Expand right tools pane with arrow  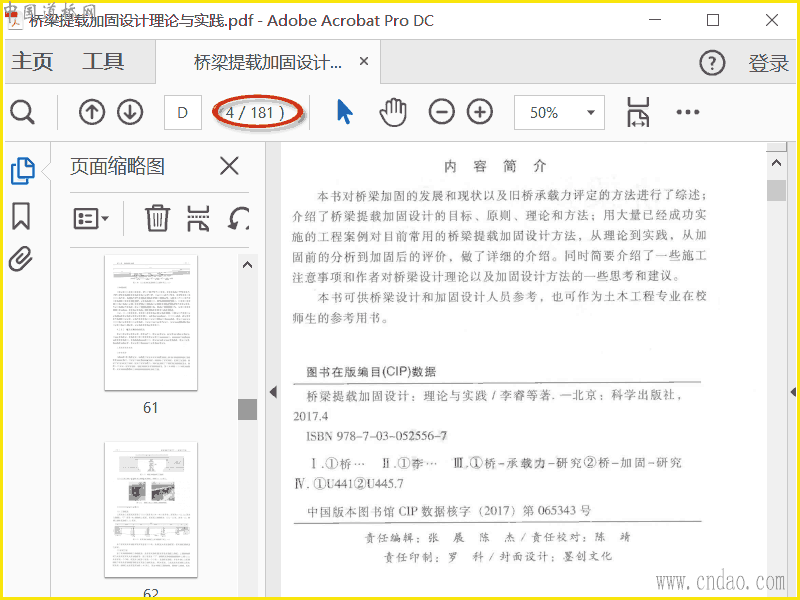click(x=793, y=392)
